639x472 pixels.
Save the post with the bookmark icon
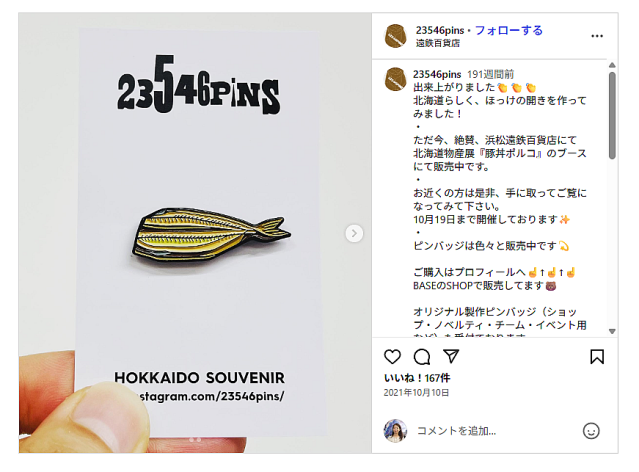coord(597,357)
